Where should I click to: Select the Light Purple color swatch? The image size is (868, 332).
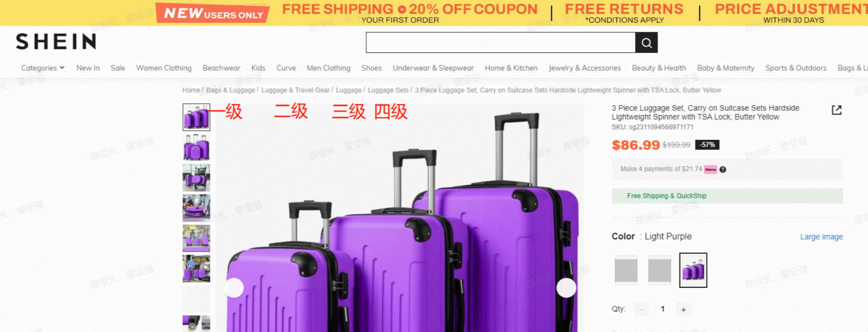pyautogui.click(x=693, y=270)
